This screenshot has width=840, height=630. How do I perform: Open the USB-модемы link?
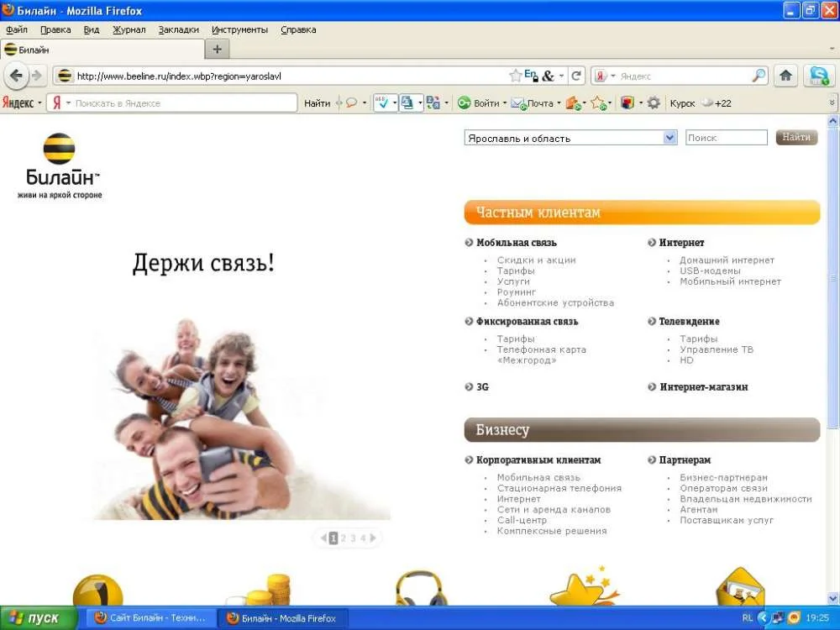tap(710, 270)
